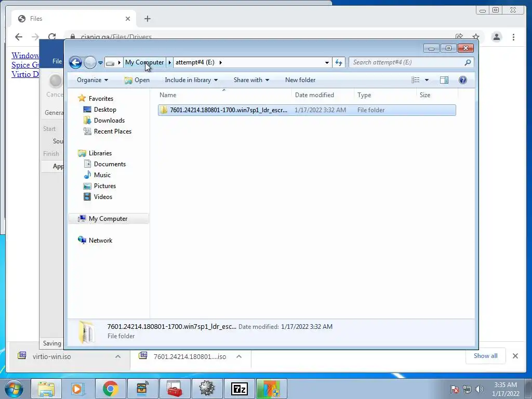Create a New folder
This screenshot has width=532, height=399.
click(x=300, y=80)
